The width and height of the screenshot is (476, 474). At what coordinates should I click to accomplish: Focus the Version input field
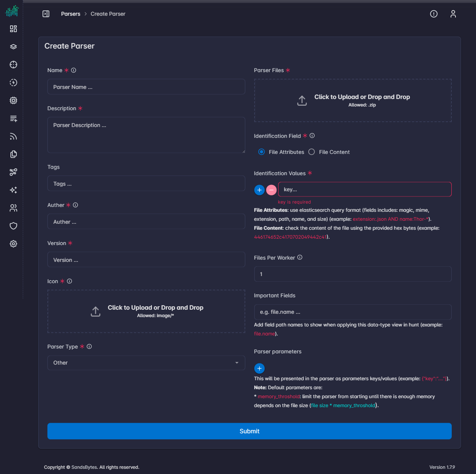pyautogui.click(x=146, y=260)
